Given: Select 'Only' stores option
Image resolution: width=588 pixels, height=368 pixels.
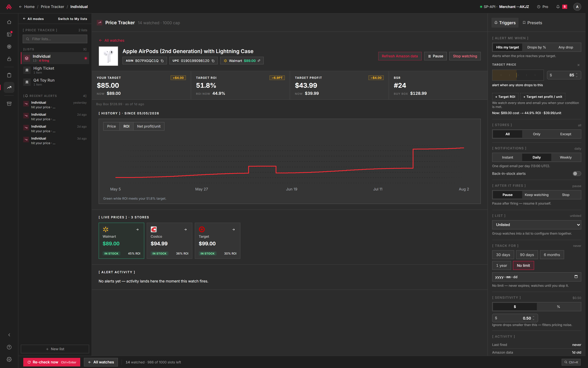Looking at the screenshot, I should tap(537, 134).
